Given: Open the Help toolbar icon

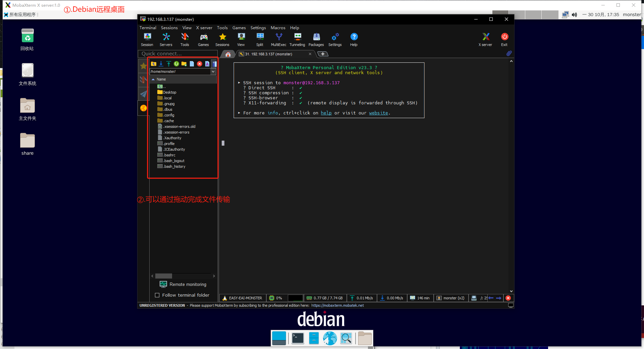Looking at the screenshot, I should 354,39.
